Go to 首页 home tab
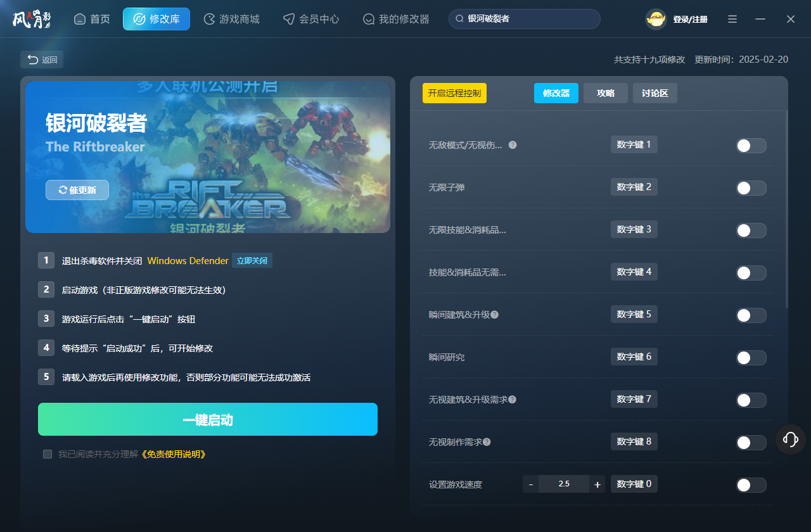Screen dimensions: 811x532 coord(92,19)
